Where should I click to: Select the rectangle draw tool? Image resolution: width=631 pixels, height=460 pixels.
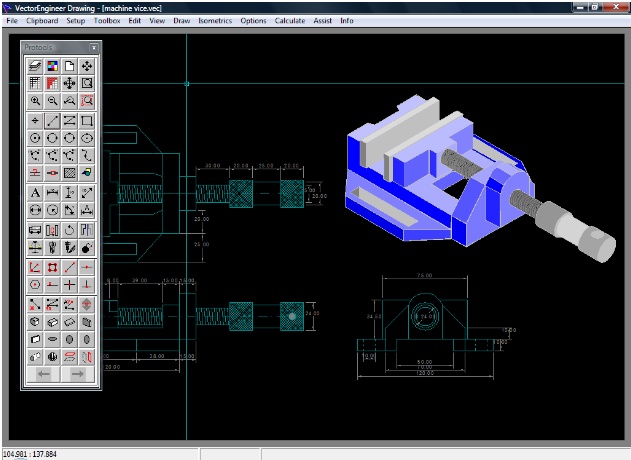[87, 121]
